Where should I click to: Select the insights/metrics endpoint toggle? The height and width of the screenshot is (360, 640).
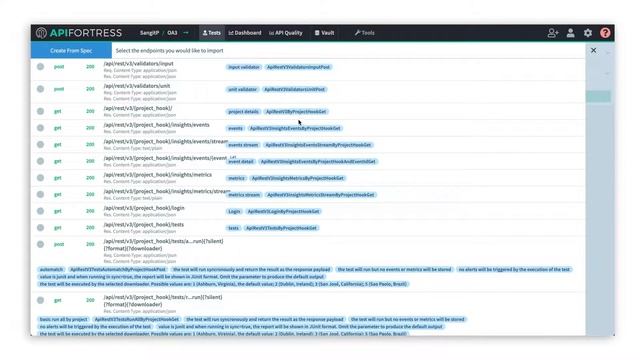point(40,178)
